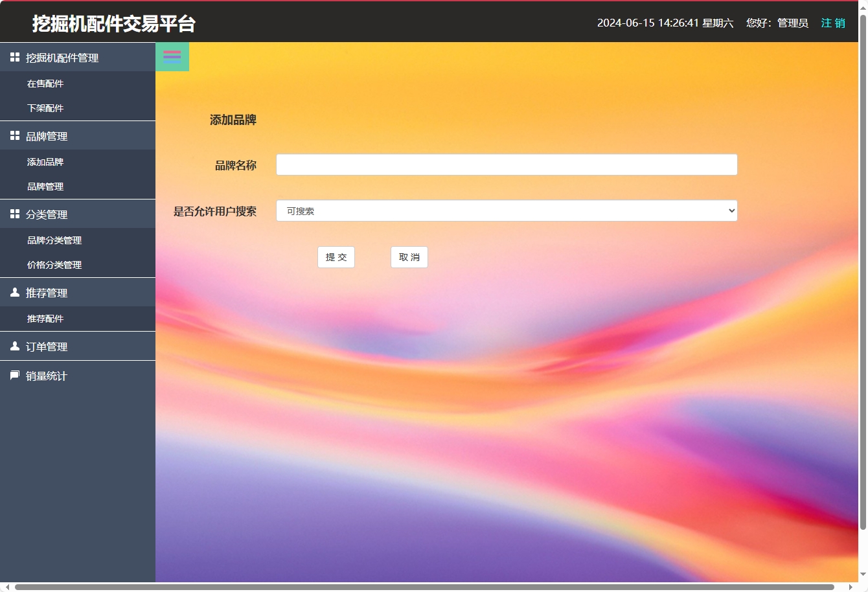This screenshot has width=868, height=592.
Task: Click inside the 品牌名称 input field
Action: click(x=507, y=165)
